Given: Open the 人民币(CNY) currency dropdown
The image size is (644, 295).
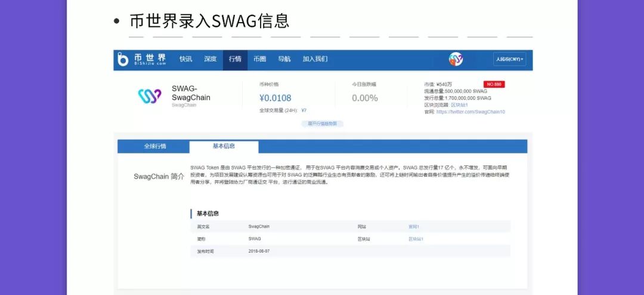Looking at the screenshot, I should (x=509, y=59).
